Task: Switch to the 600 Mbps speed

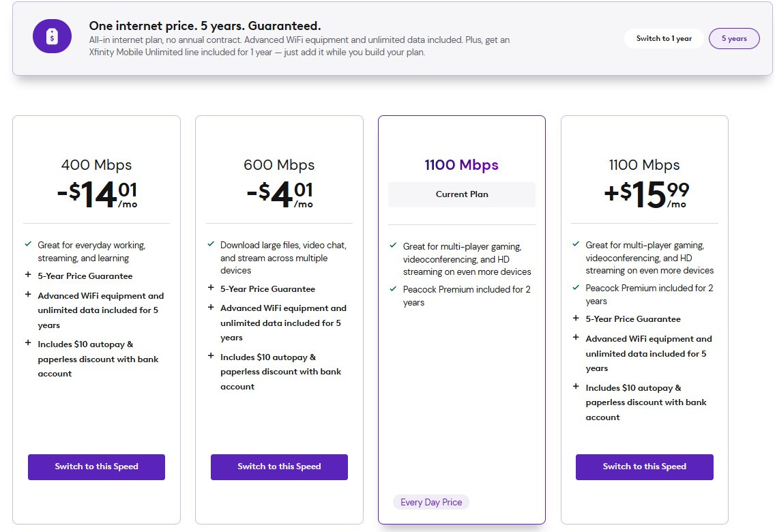Action: coord(279,467)
